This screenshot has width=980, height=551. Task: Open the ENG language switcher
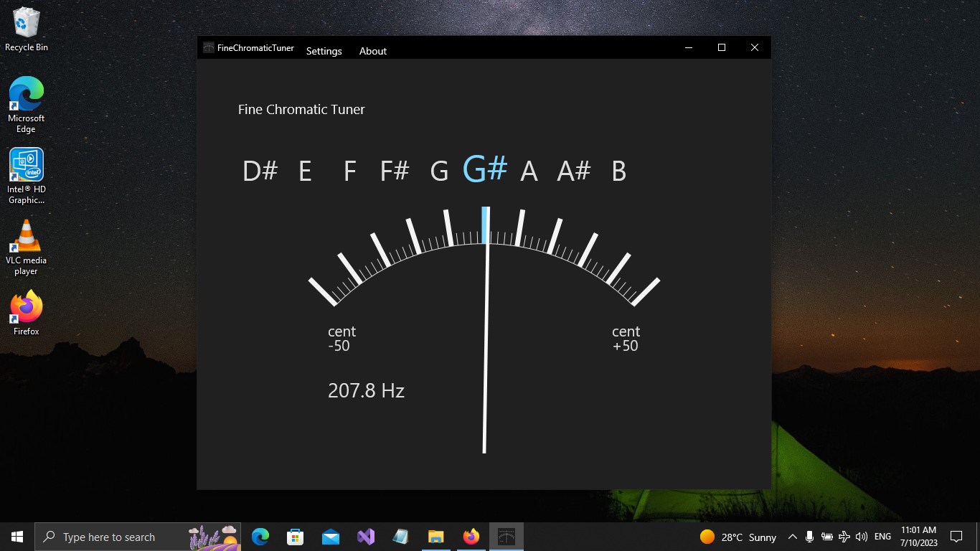point(882,536)
